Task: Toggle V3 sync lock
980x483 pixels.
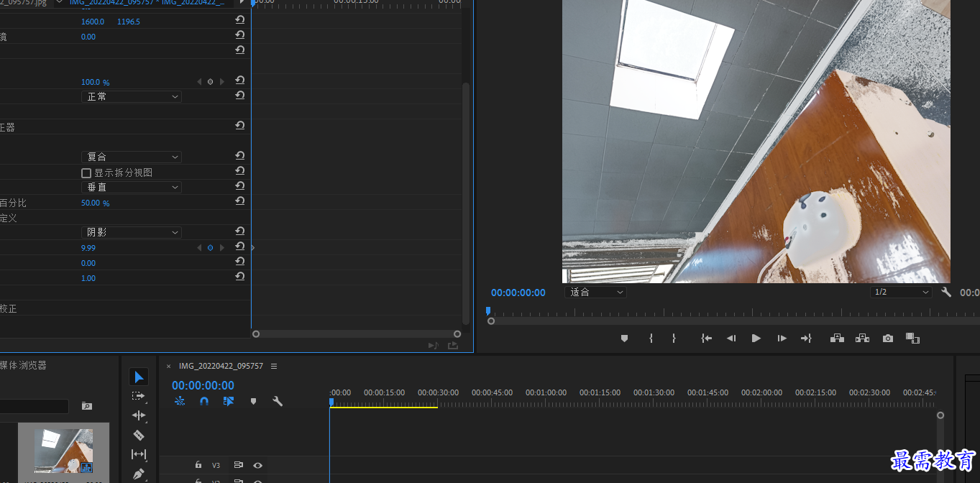Action: coord(239,465)
